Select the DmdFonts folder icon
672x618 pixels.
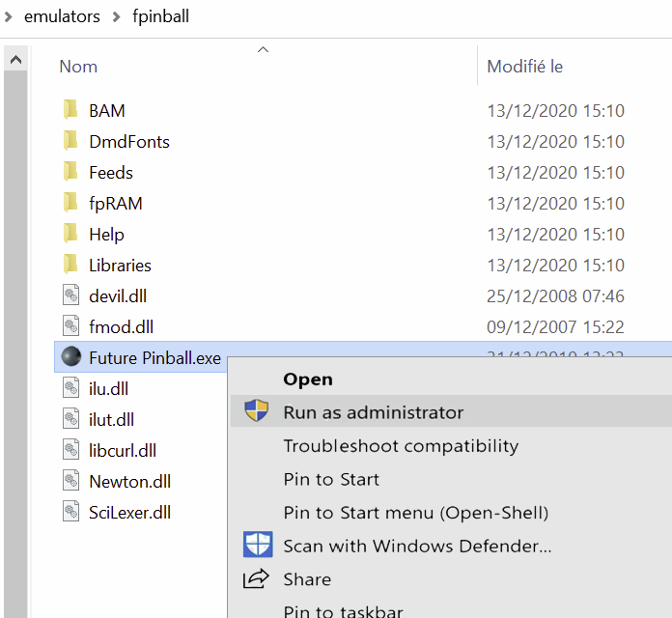click(x=70, y=141)
